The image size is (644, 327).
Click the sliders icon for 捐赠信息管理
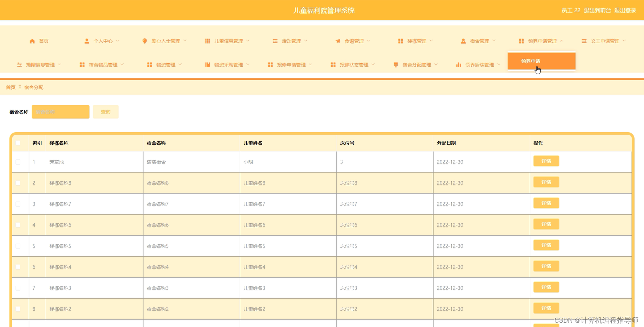pos(19,65)
